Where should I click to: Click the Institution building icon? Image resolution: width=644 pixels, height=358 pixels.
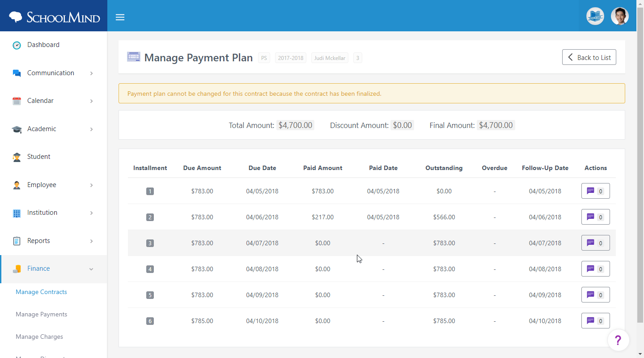click(17, 213)
